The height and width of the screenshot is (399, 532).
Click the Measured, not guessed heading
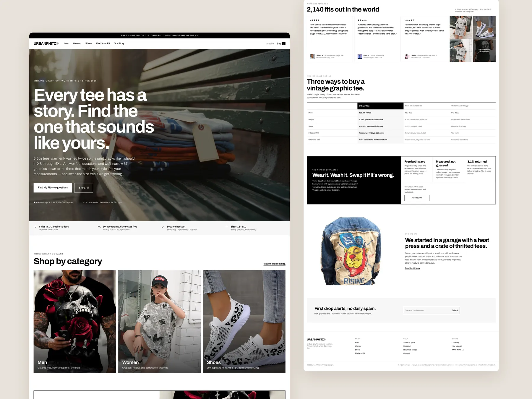445,163
